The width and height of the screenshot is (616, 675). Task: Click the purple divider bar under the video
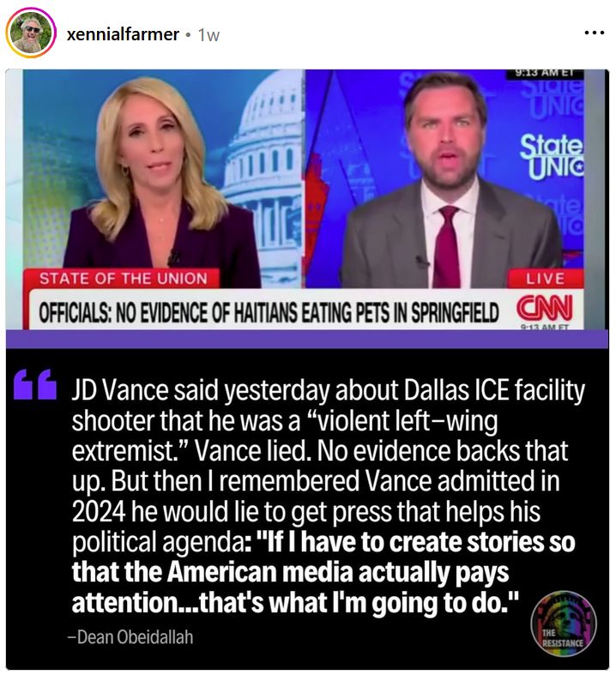pyautogui.click(x=307, y=339)
